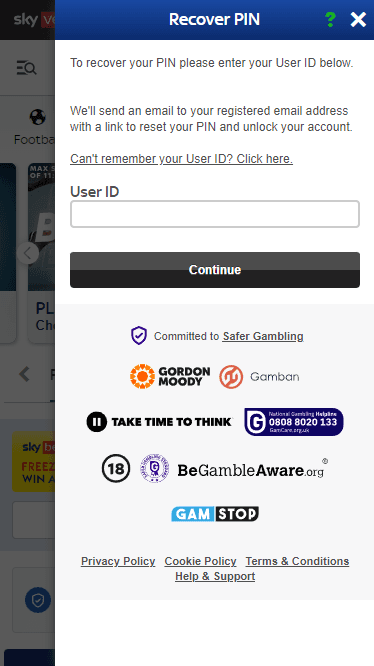Close the Recover PIN panel
Image resolution: width=374 pixels, height=666 pixels.
pyautogui.click(x=358, y=20)
